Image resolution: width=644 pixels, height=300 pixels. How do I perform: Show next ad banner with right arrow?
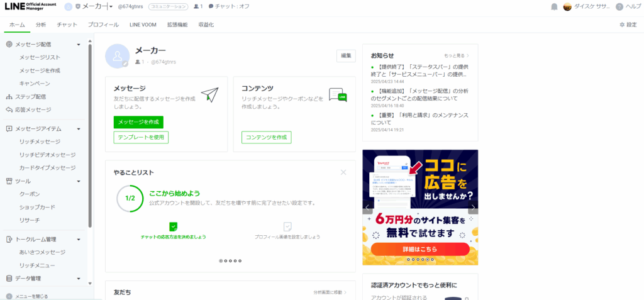[473, 207]
